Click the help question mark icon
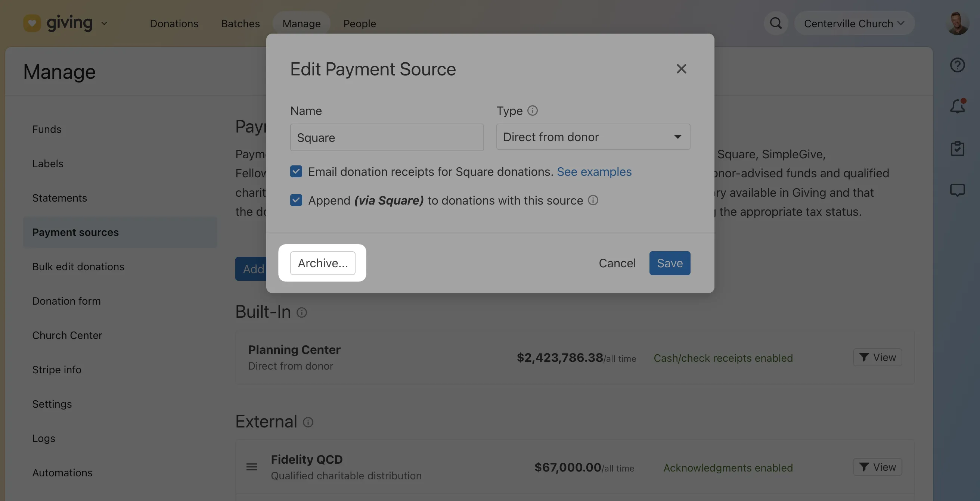 (958, 65)
